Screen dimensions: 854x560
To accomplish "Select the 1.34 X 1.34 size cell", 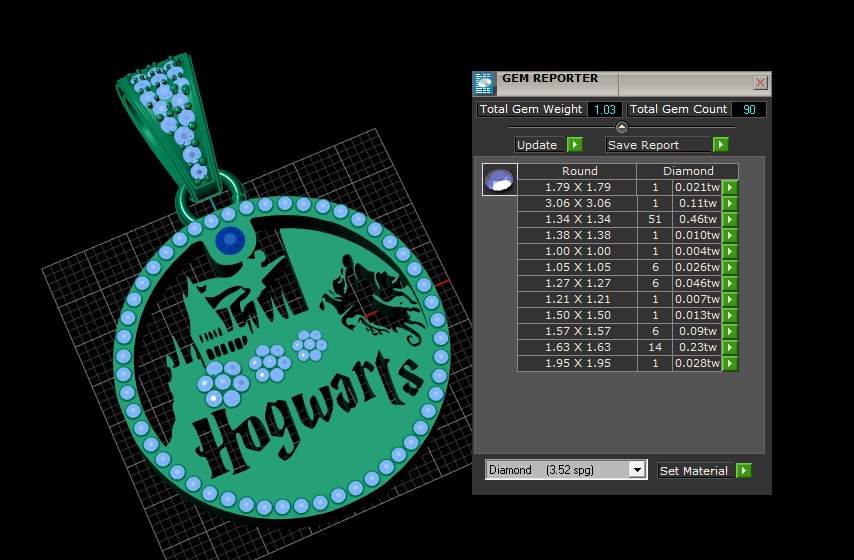I will (578, 220).
